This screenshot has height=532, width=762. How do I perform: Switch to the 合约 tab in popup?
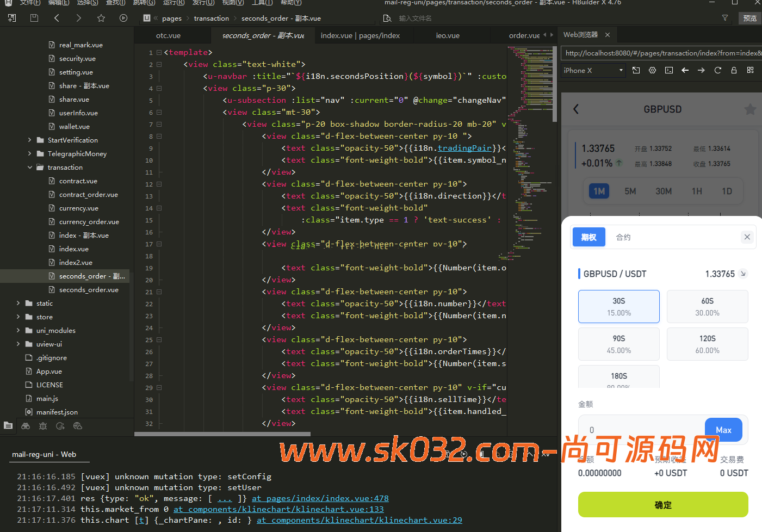coord(623,237)
